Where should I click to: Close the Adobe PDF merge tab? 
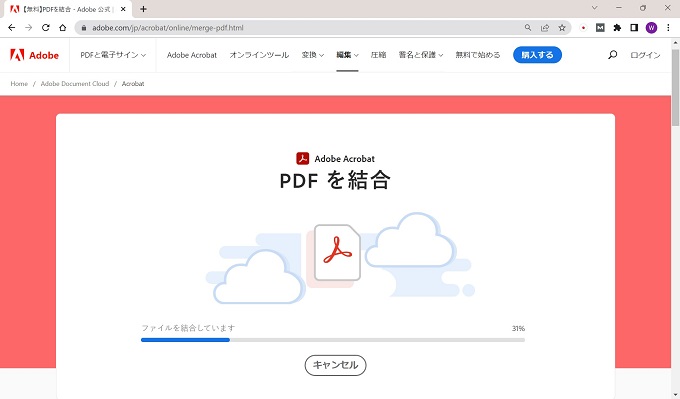[x=123, y=9]
